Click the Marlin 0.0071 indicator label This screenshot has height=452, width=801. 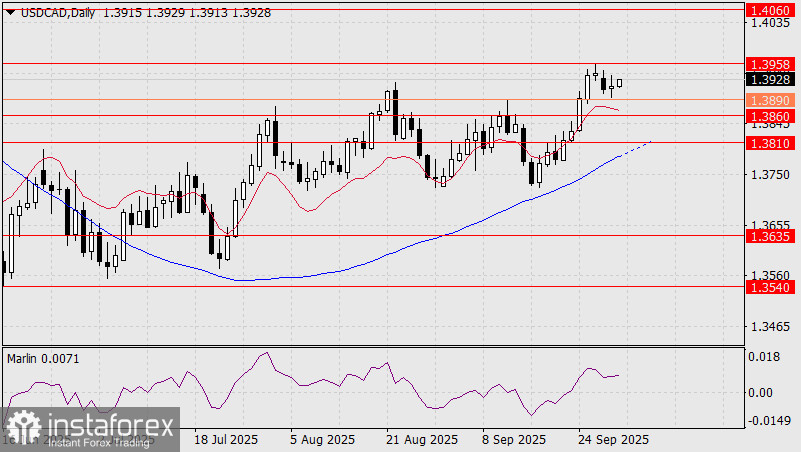click(x=43, y=359)
